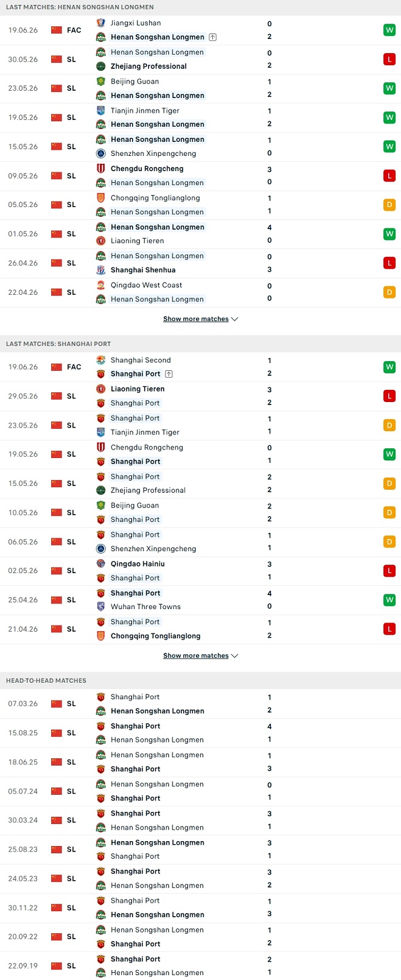The height and width of the screenshot is (980, 401).
Task: Click Chengdu Rongcheng logo in 09.05.26 match
Action: coord(101,169)
